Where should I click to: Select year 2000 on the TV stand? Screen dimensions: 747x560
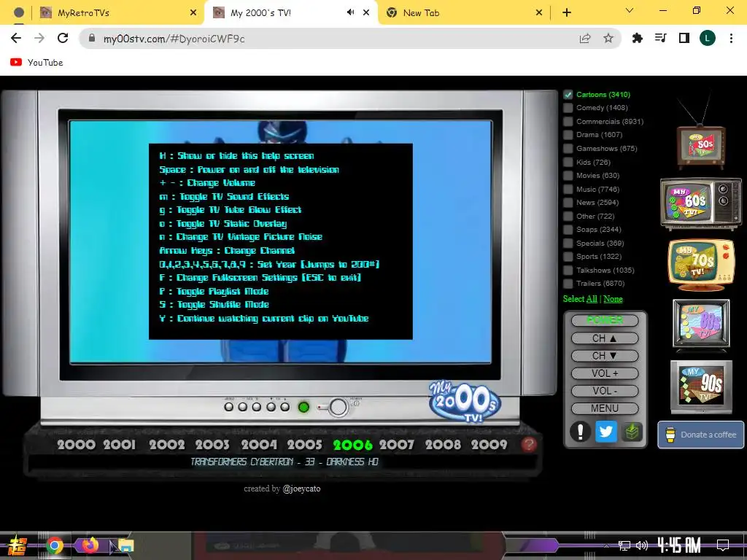(76, 445)
